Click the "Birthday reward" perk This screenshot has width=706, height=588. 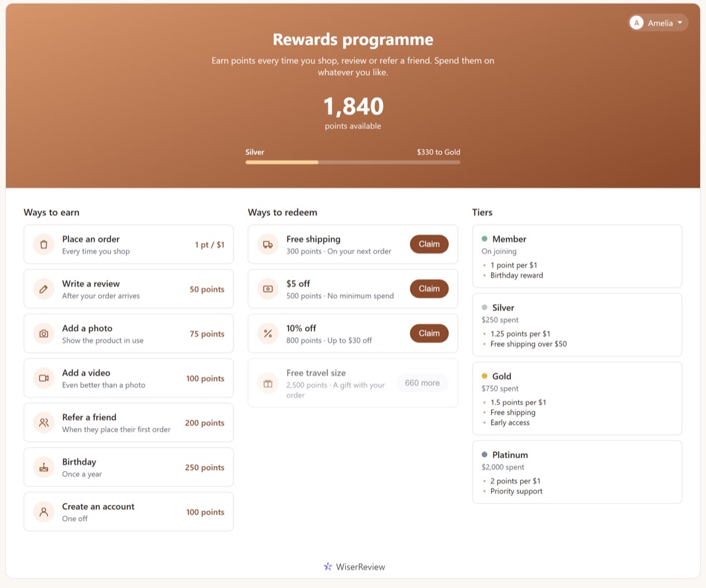(x=516, y=275)
